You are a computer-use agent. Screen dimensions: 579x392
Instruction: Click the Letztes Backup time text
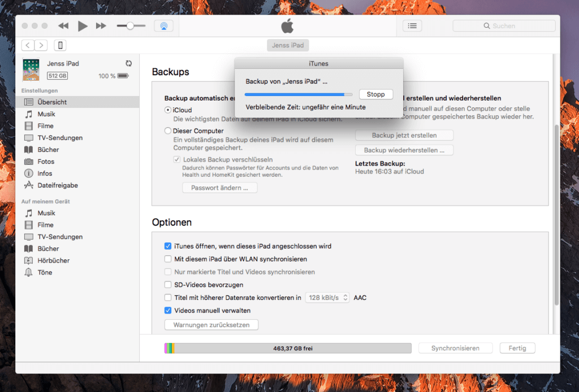coord(390,172)
